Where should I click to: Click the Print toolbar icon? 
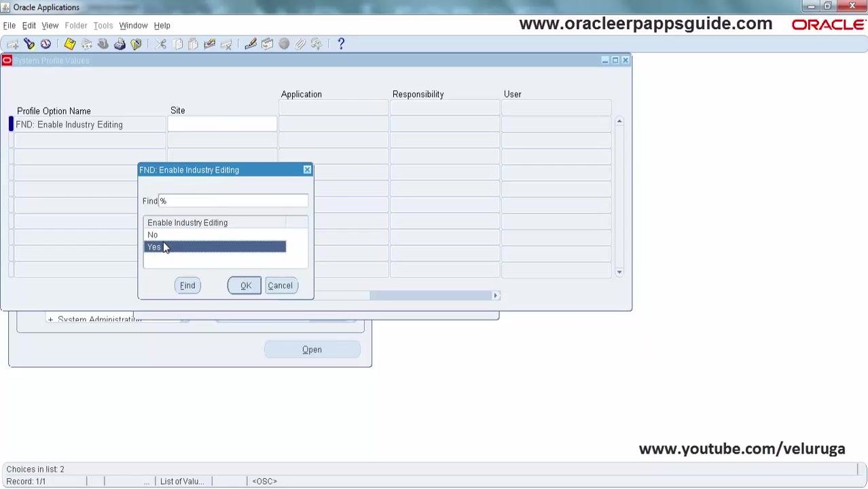pyautogui.click(x=120, y=44)
